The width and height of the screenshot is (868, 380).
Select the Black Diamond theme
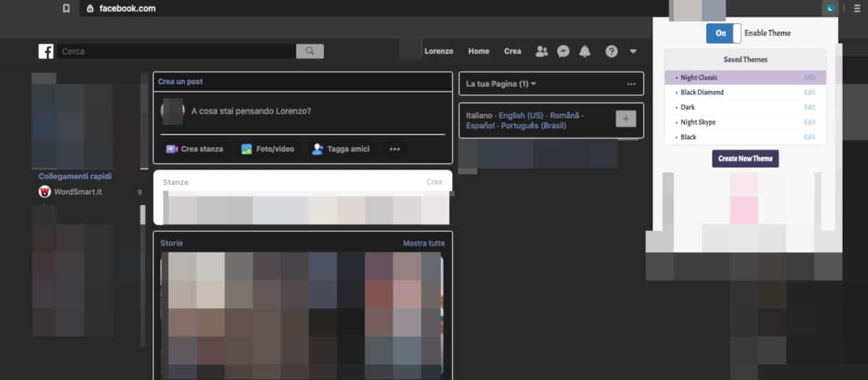pos(702,92)
